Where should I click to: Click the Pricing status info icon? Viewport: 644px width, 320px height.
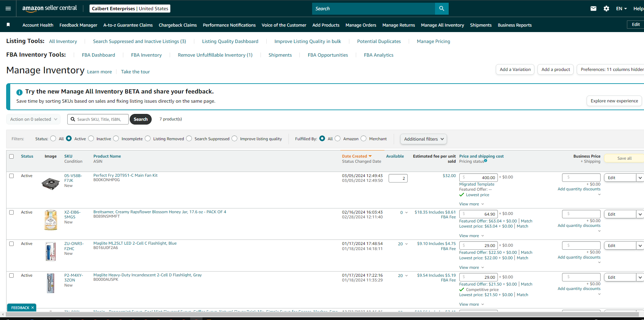[486, 161]
